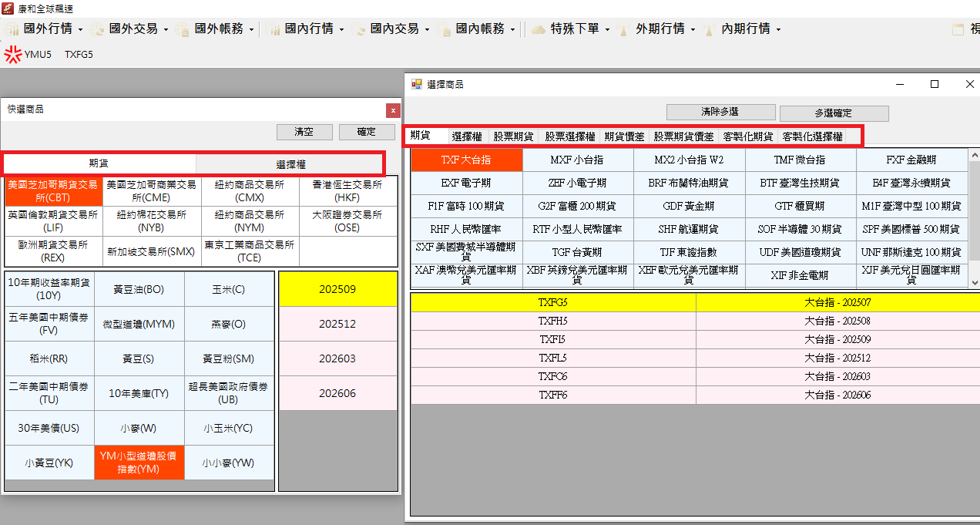The height and width of the screenshot is (525, 980).
Task: Click the 國外帳務 account icon
Action: tap(183, 29)
